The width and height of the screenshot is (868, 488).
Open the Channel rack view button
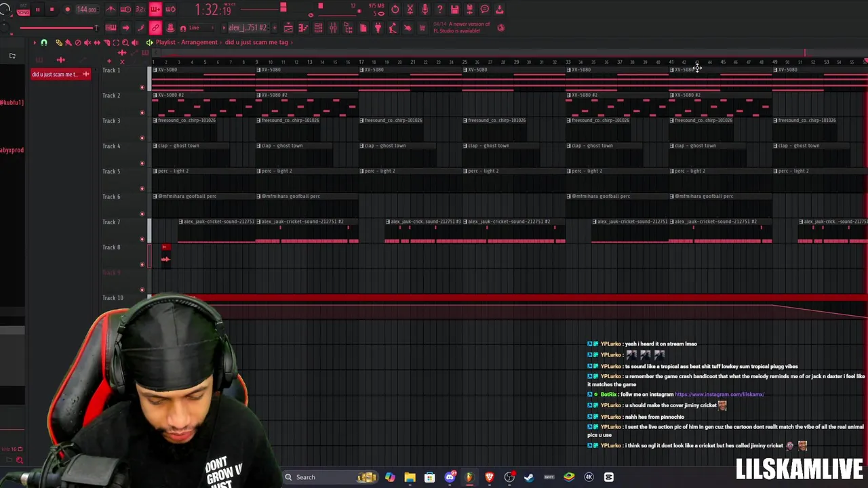318,28
